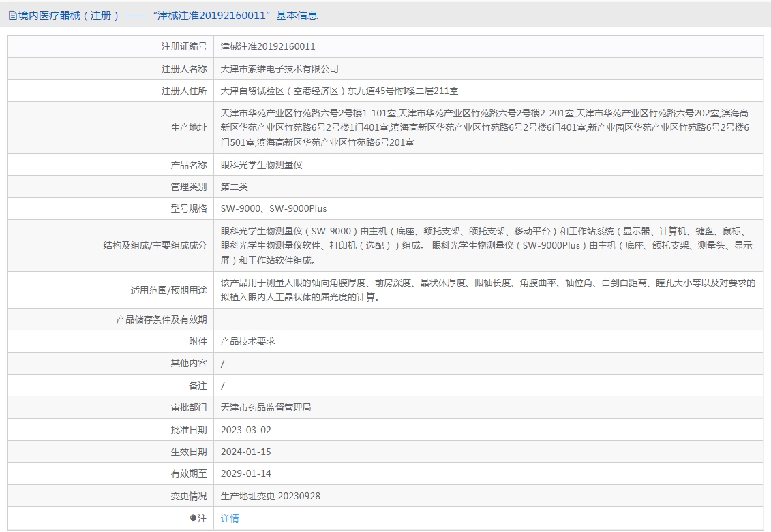Select model spec SW-9000、SW-9000Plus
The height and width of the screenshot is (532, 771).
click(273, 208)
